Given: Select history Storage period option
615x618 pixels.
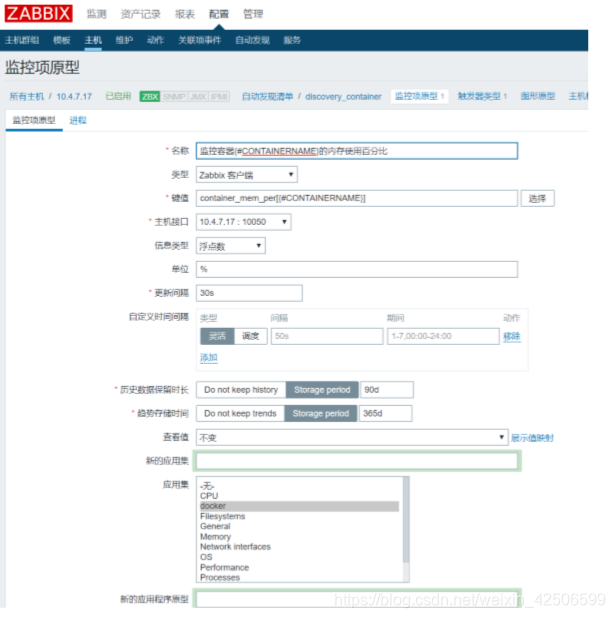Looking at the screenshot, I should 322,390.
